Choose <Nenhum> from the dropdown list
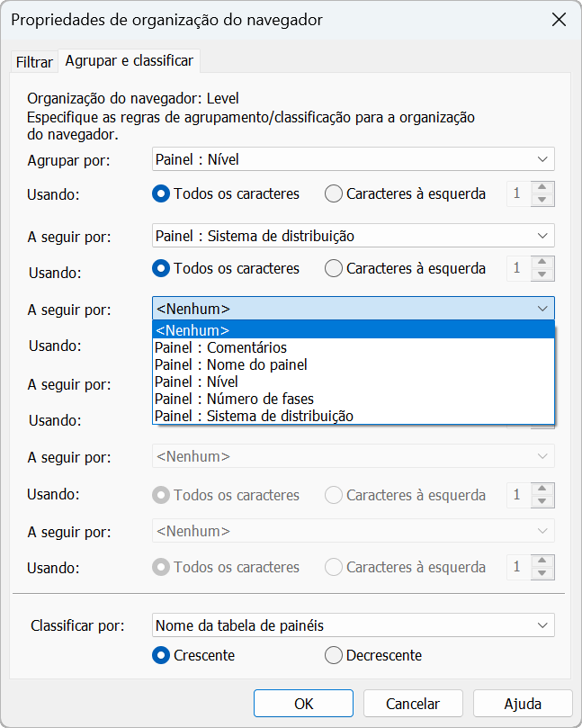Image resolution: width=582 pixels, height=728 pixels. coord(353,330)
